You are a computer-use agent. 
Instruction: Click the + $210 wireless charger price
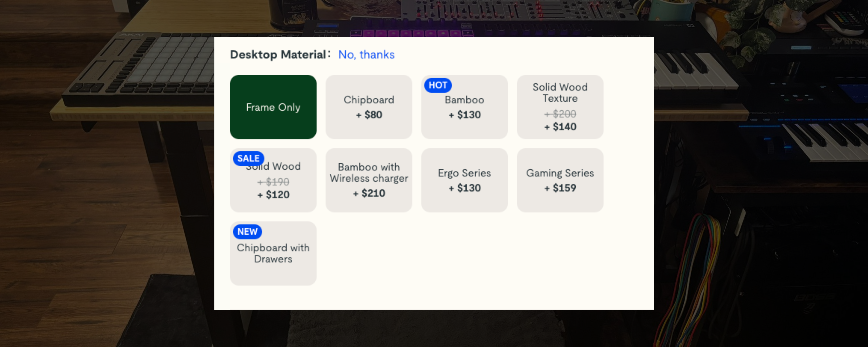point(369,193)
